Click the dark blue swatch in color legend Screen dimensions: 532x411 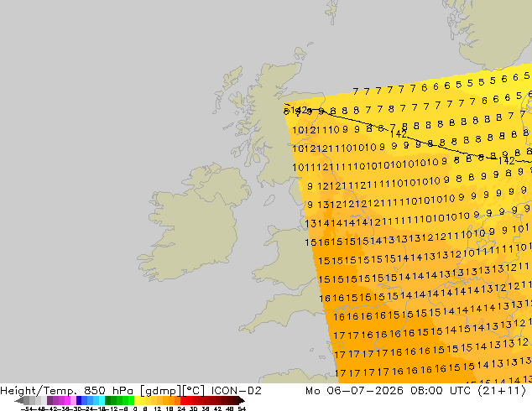point(79,400)
